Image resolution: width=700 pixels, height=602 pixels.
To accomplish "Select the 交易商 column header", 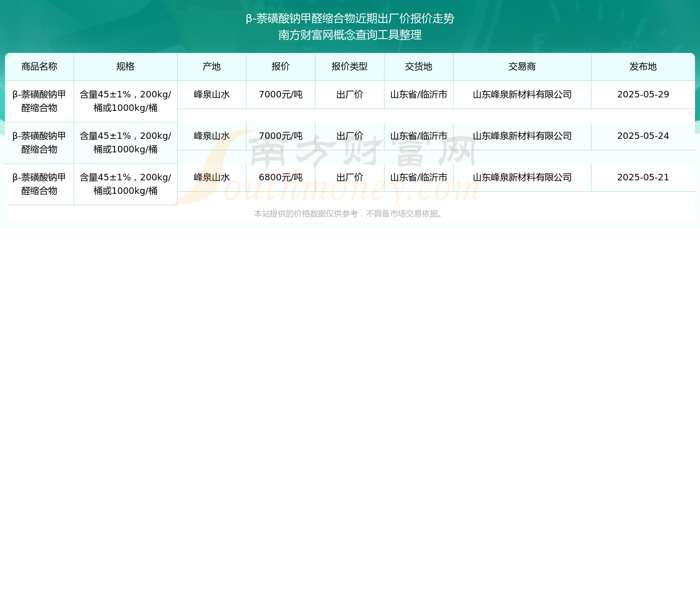I will (x=522, y=66).
